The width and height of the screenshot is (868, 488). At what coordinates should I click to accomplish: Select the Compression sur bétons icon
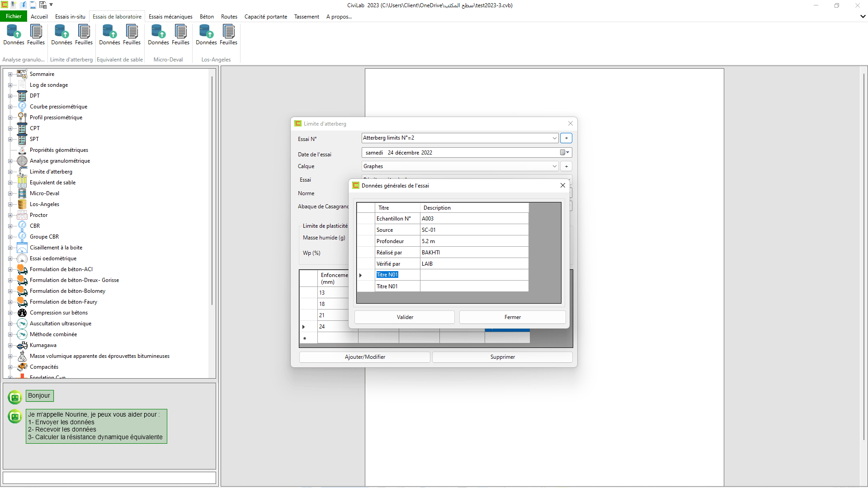(x=22, y=312)
